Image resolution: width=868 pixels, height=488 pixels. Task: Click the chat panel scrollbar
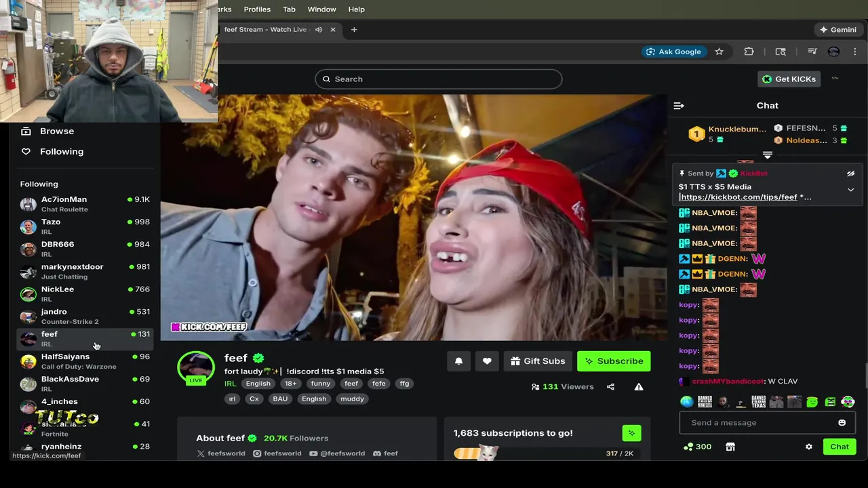[865, 376]
